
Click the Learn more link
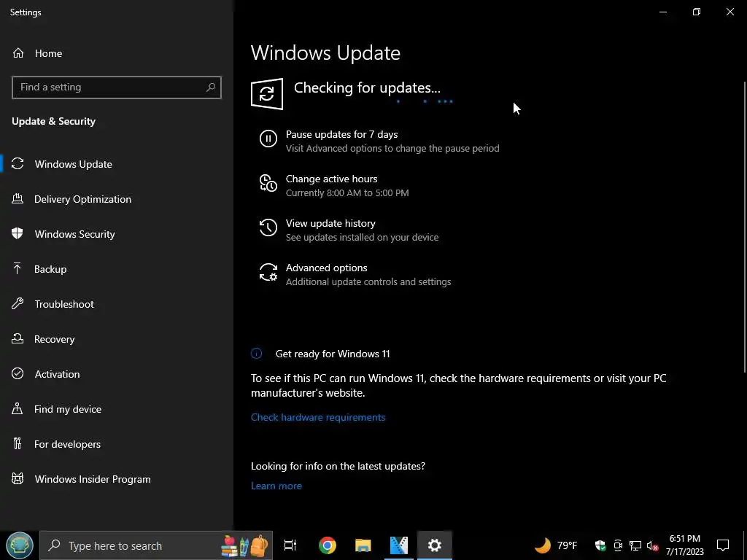coord(276,486)
